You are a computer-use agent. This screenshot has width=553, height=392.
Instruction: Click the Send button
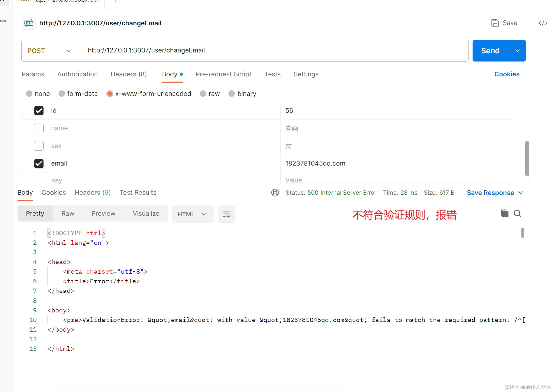pyautogui.click(x=490, y=51)
